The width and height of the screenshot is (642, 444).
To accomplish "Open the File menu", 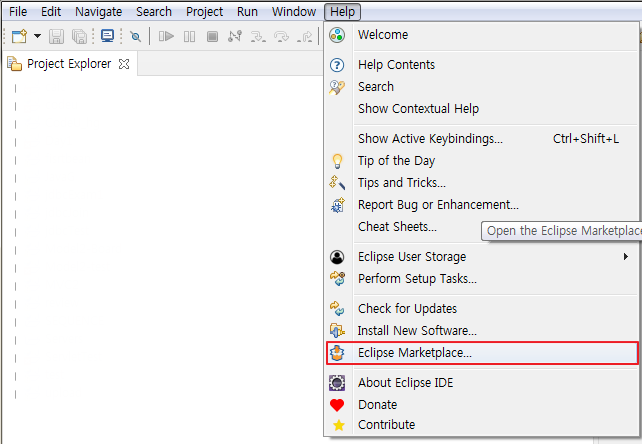I will pos(18,11).
